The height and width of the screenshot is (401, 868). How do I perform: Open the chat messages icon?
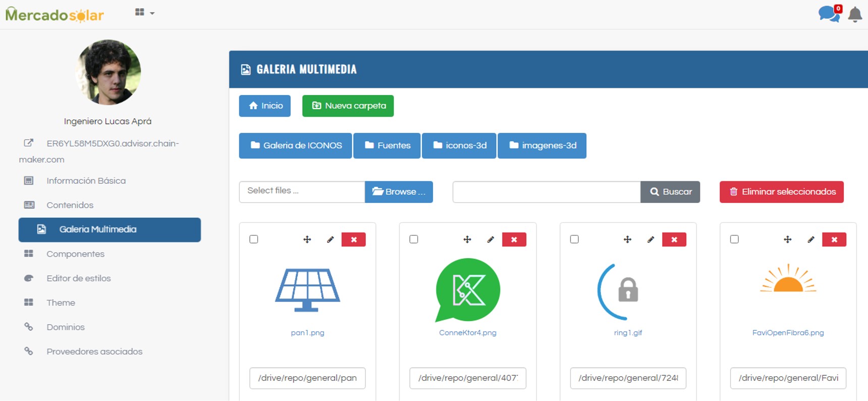[828, 14]
